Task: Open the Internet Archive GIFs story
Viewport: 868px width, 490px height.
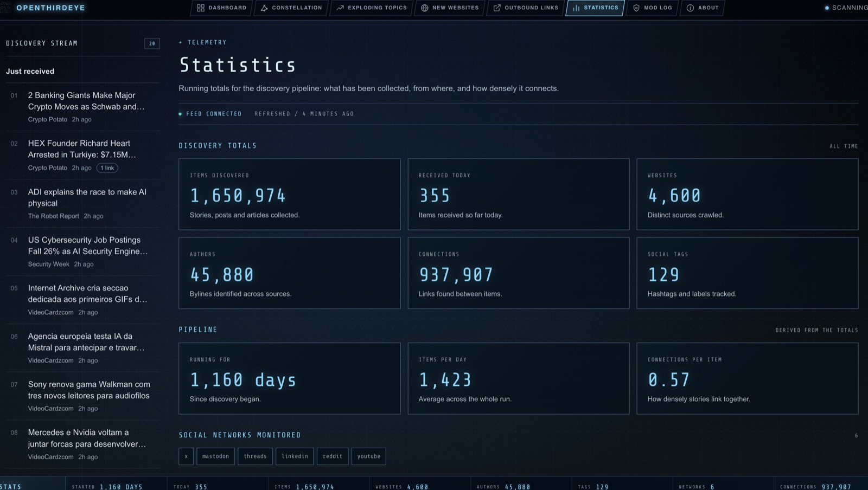Action: (x=83, y=300)
